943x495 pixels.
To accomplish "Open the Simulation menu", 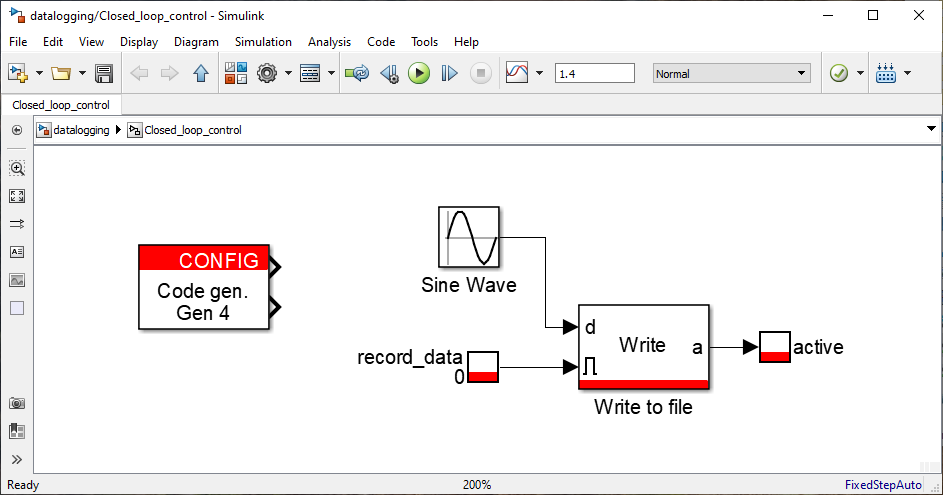I will (263, 42).
